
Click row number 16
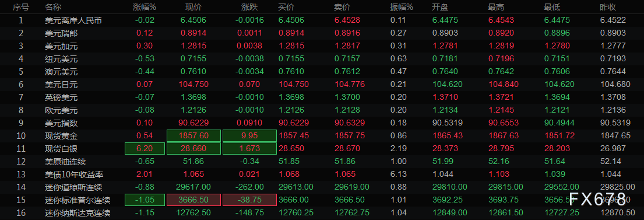pos(22,212)
